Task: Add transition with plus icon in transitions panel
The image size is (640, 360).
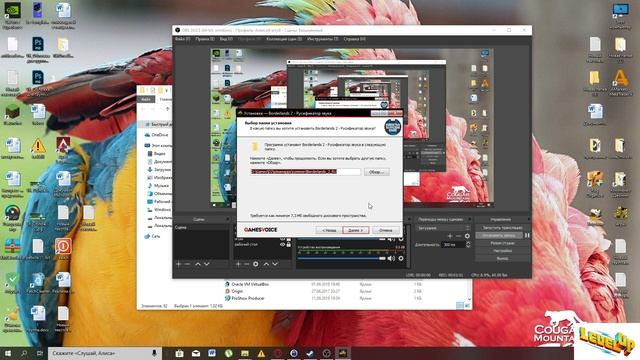Action: [x=450, y=236]
